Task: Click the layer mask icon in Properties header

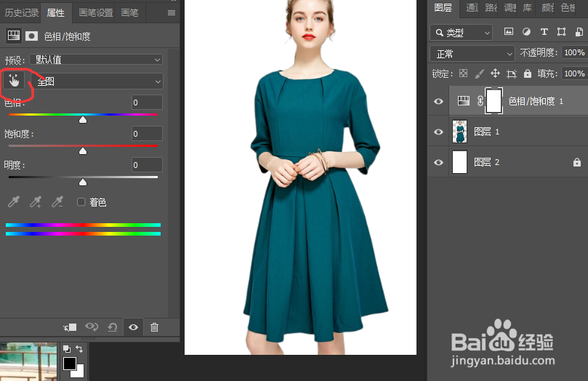Action: (31, 36)
